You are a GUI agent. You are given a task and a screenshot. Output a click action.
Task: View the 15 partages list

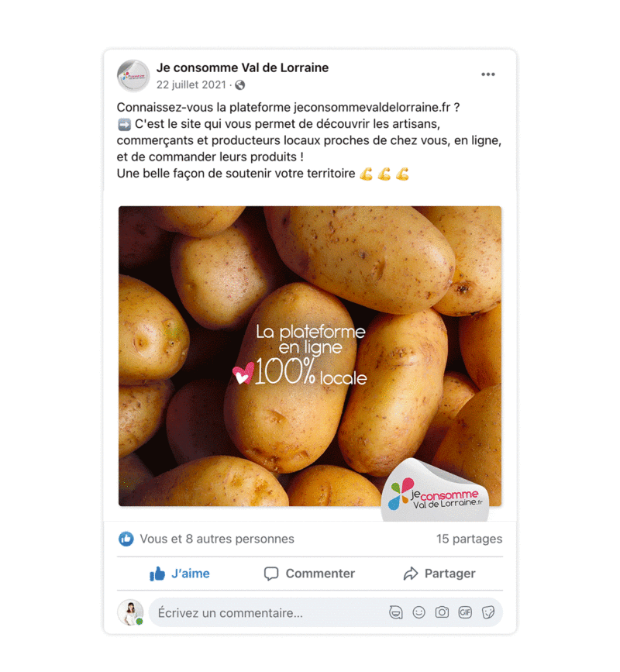pyautogui.click(x=469, y=539)
